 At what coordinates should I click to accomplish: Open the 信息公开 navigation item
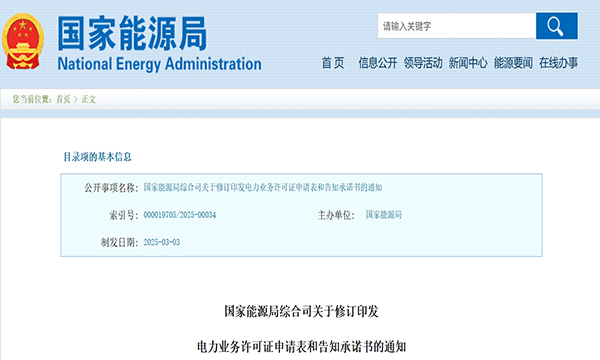tap(377, 63)
